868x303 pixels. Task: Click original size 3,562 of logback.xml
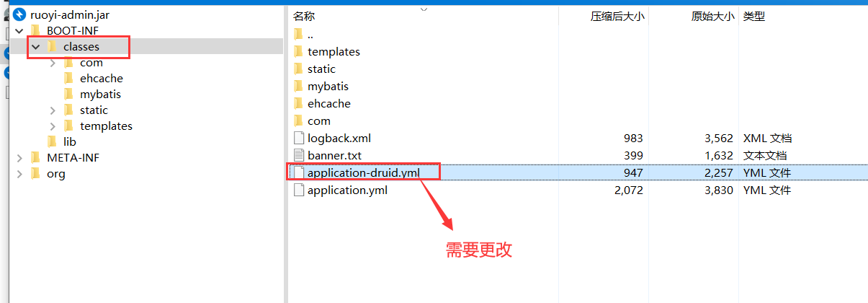click(x=720, y=138)
